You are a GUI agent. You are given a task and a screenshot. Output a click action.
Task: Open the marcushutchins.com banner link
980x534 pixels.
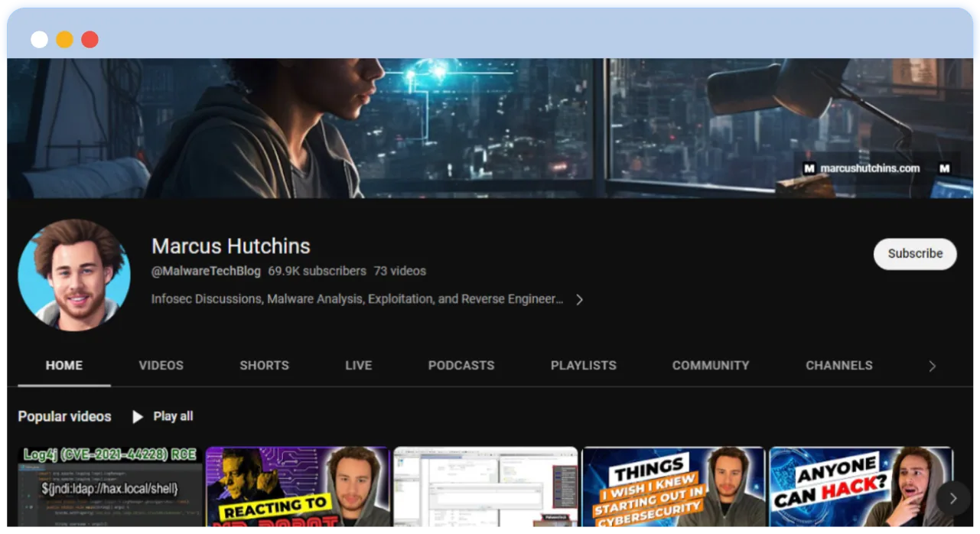pos(870,168)
